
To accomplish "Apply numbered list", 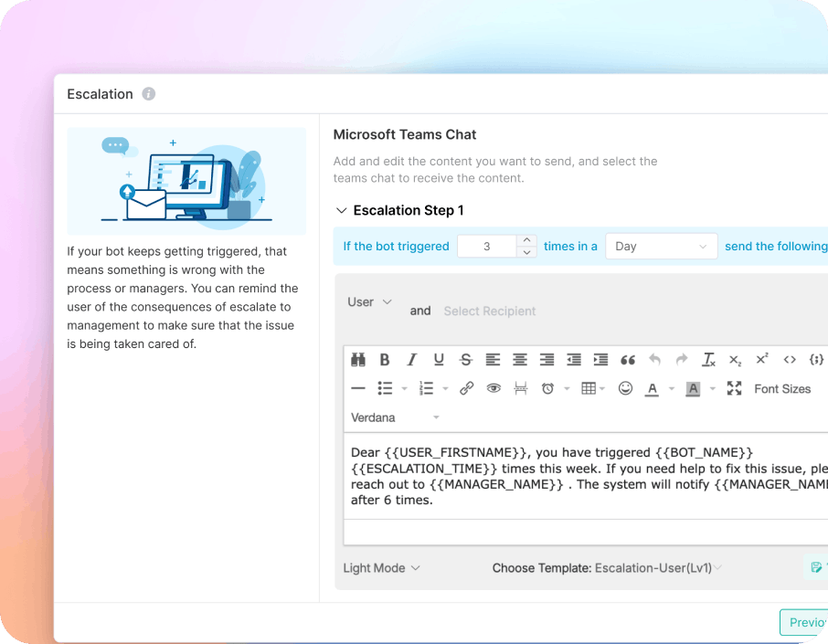I will pos(426,388).
